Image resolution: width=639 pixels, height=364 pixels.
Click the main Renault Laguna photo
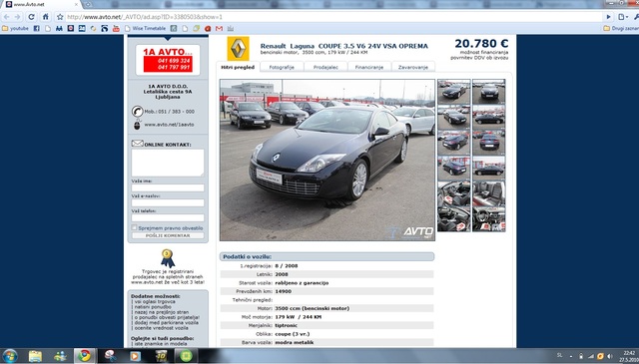pyautogui.click(x=327, y=160)
